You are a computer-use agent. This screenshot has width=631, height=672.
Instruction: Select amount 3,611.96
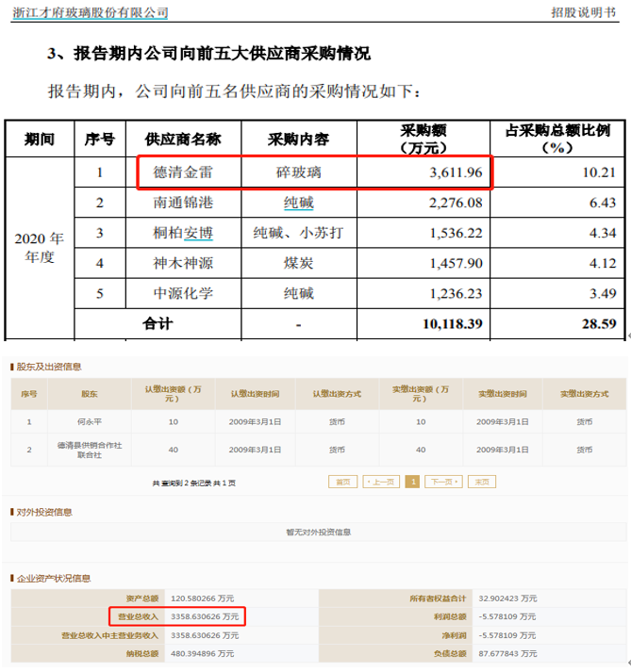tap(456, 172)
